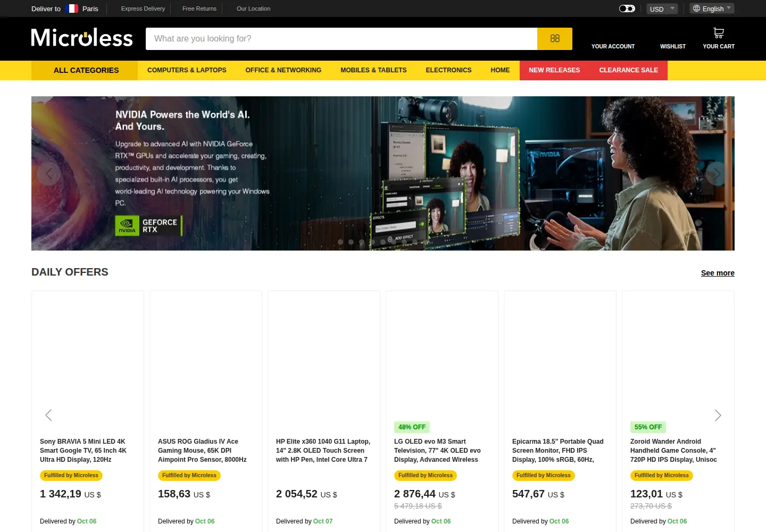Open the LG OLED evo M3 Television listing
766x532 pixels.
coord(437,451)
